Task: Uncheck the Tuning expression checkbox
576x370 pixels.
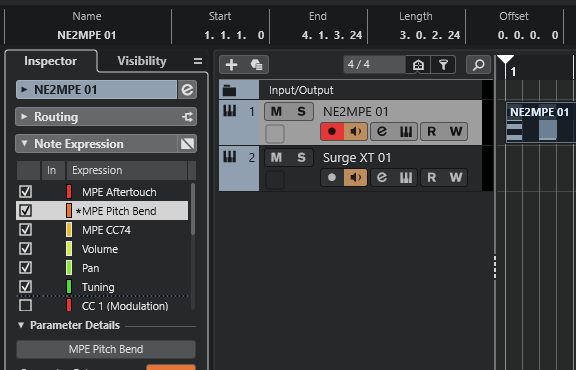Action: click(x=25, y=287)
